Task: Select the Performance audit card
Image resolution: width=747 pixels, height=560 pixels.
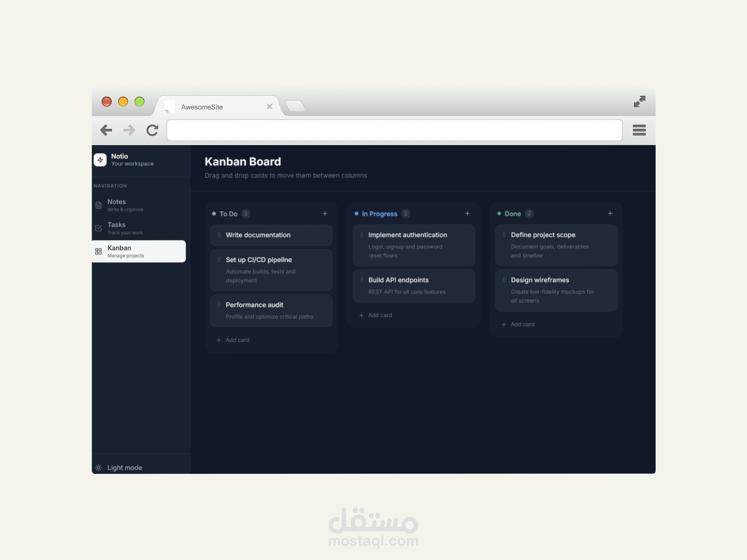Action: click(x=271, y=311)
